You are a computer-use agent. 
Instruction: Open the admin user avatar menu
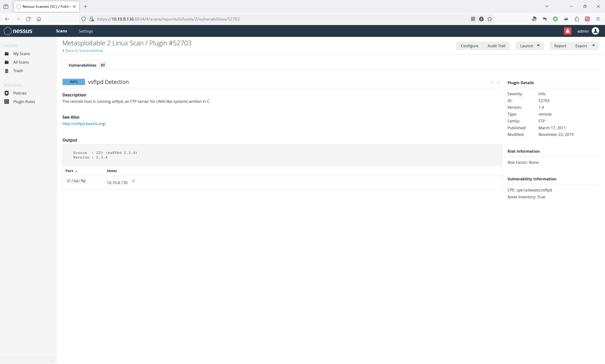[x=596, y=31]
